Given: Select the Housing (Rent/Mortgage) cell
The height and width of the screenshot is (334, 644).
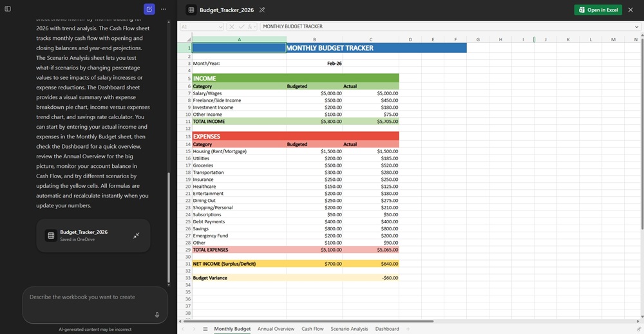Looking at the screenshot, I should 240,151.
